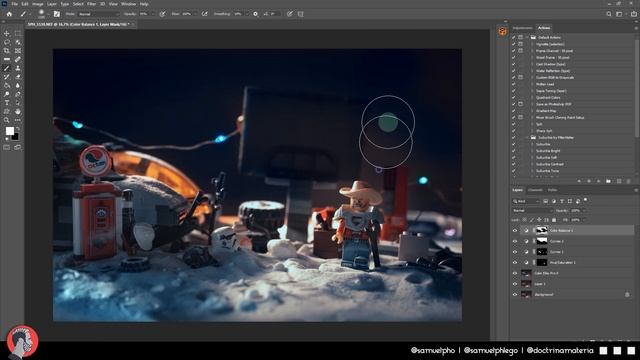
Task: Select the Suburbia Bright action
Action: (x=548, y=151)
